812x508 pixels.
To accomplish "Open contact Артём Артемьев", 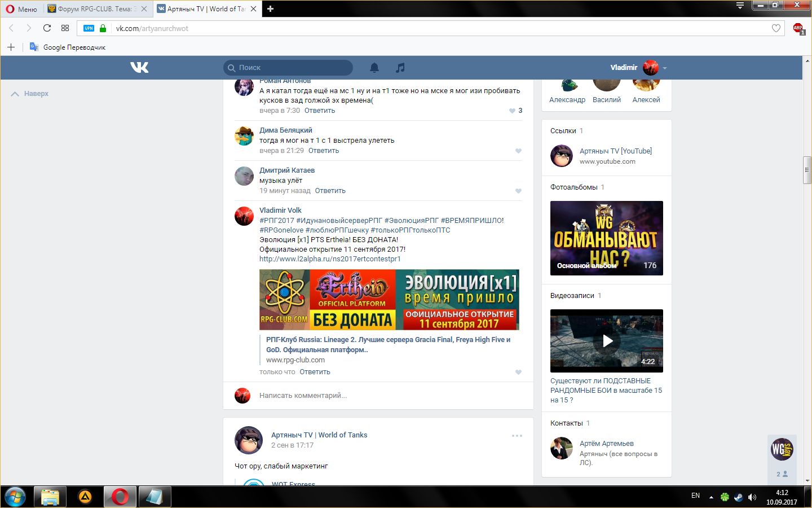I will [607, 444].
